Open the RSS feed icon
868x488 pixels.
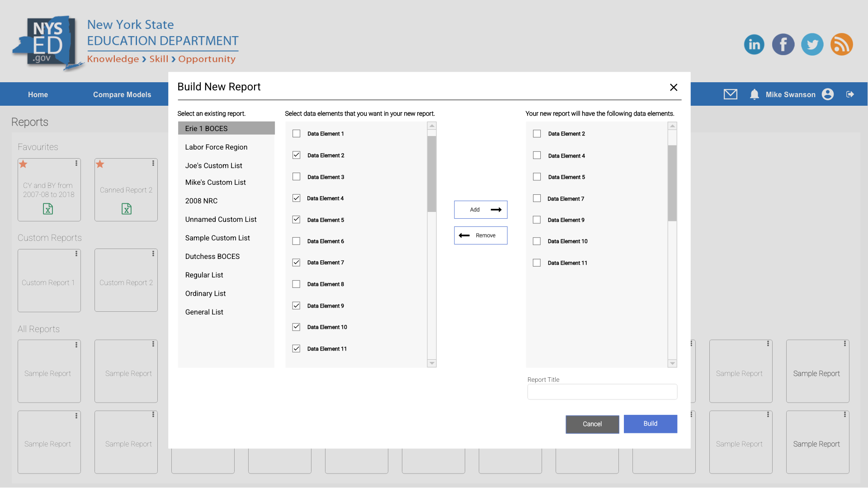tap(841, 44)
